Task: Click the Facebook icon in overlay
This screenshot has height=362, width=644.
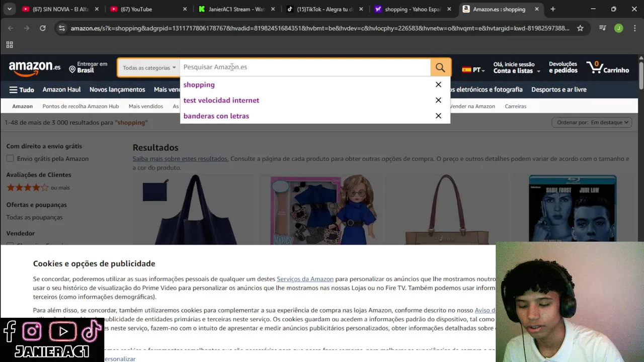Action: click(x=9, y=332)
